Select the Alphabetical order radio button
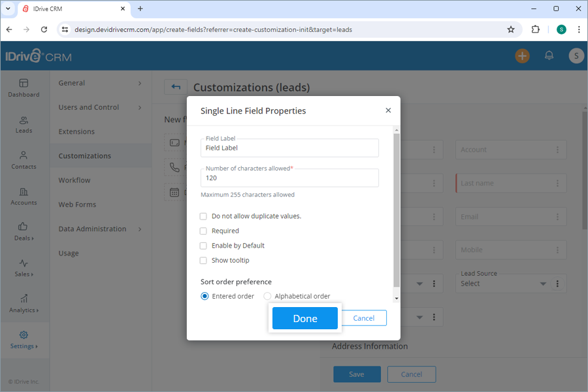Screen dimensions: 588x392 (x=267, y=296)
